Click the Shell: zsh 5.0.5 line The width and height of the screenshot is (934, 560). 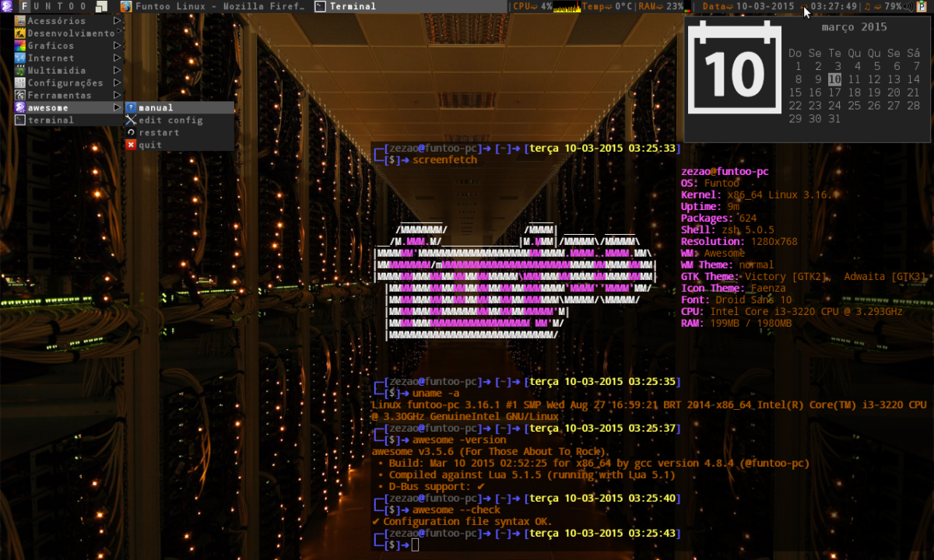727,230
